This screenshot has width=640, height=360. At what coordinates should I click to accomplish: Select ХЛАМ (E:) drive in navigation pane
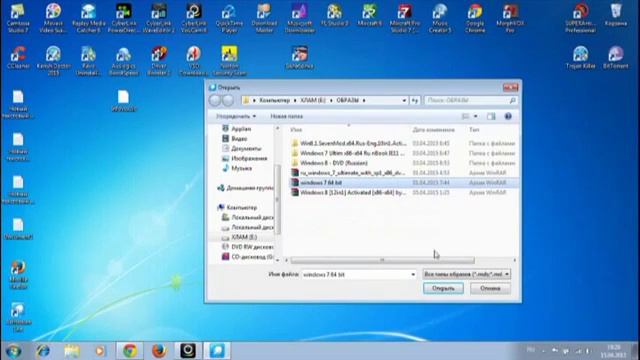click(x=239, y=237)
